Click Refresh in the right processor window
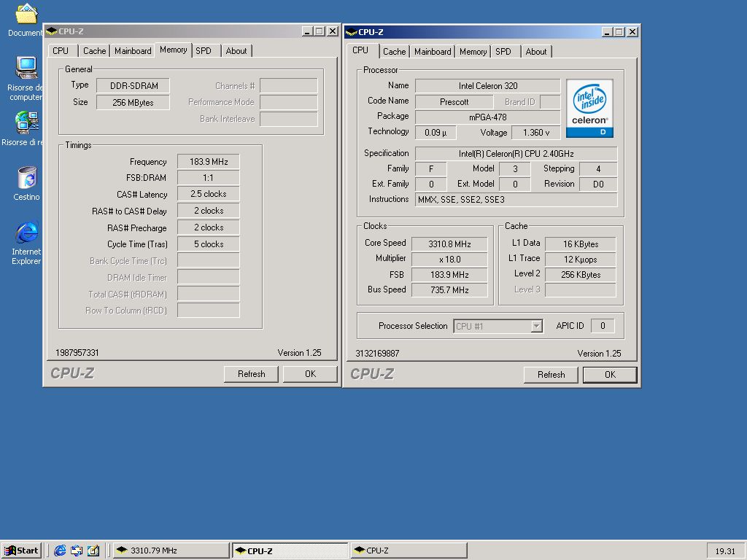Image resolution: width=747 pixels, height=560 pixels. [x=551, y=375]
